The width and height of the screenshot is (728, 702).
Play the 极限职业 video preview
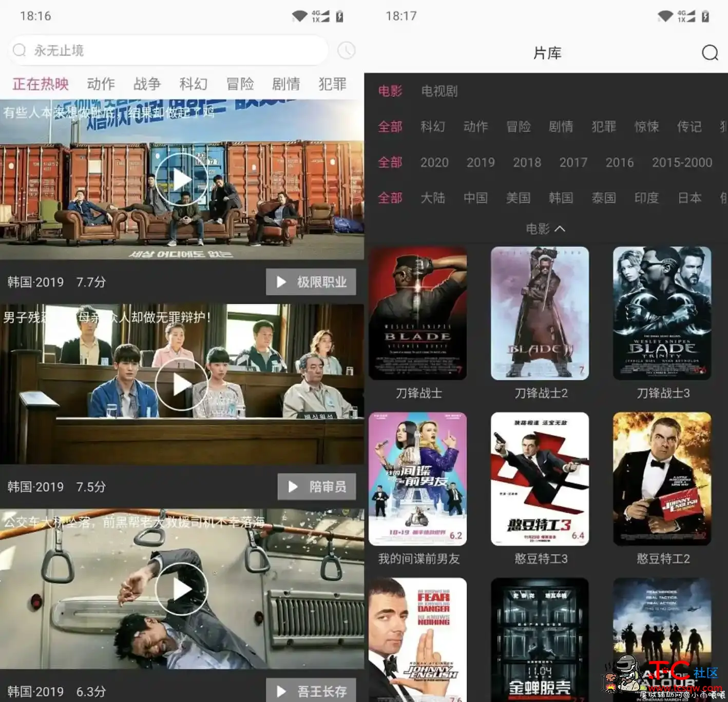click(182, 179)
